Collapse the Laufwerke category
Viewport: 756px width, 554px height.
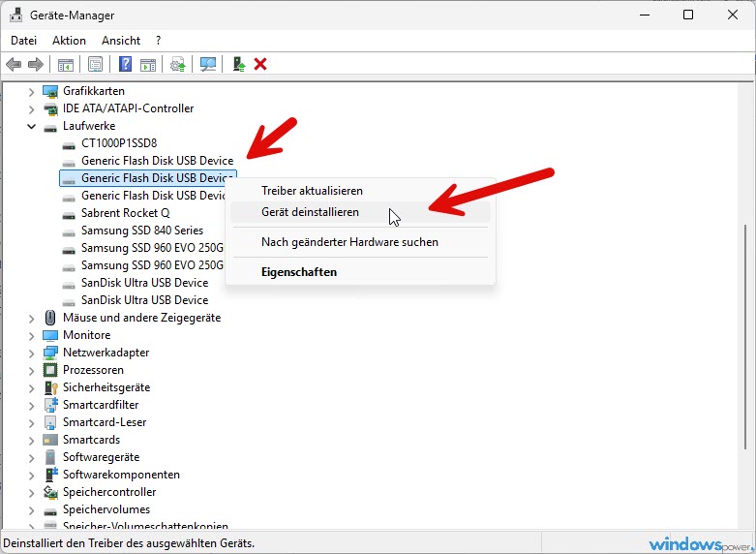31,127
